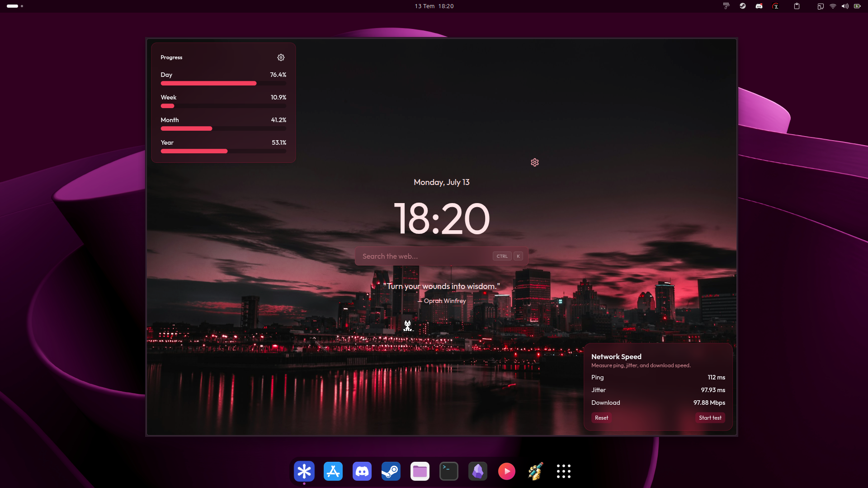Viewport: 868px width, 488px height.
Task: Show all applications grid
Action: (x=564, y=471)
